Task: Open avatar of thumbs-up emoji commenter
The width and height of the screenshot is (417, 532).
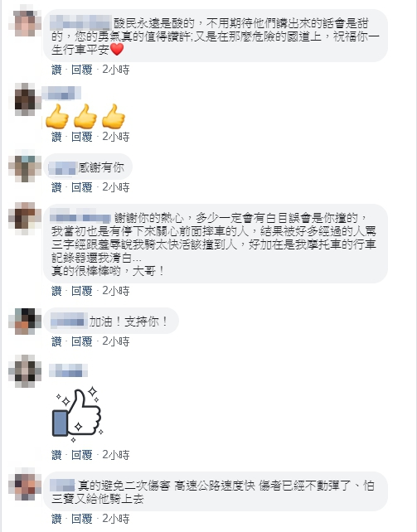Action: click(25, 99)
